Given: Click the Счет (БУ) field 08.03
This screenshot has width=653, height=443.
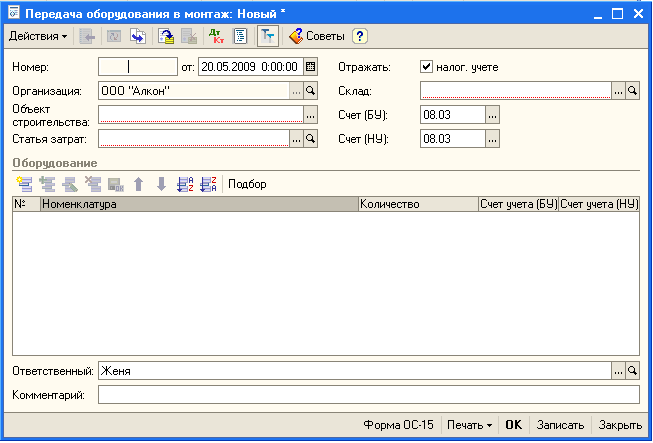Looking at the screenshot, I should pos(453,115).
